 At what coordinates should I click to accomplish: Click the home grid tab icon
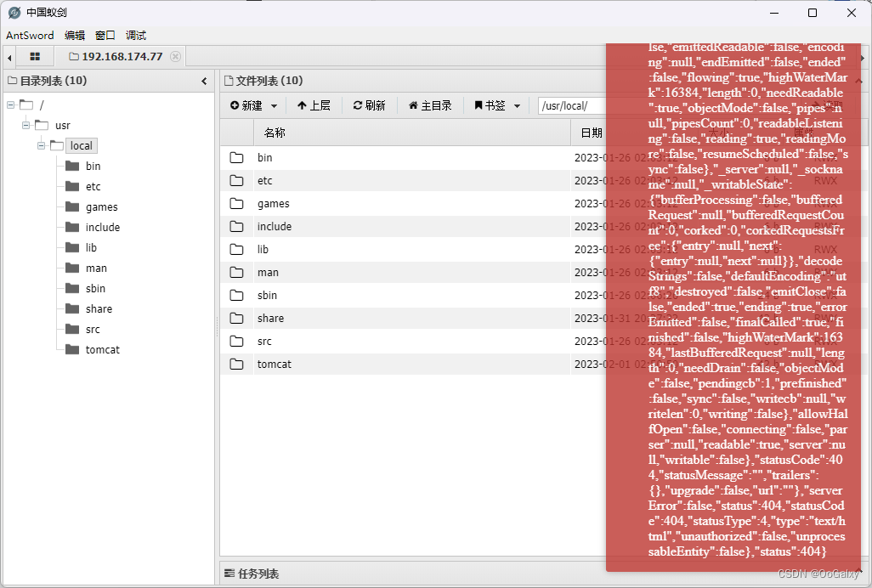tap(35, 57)
